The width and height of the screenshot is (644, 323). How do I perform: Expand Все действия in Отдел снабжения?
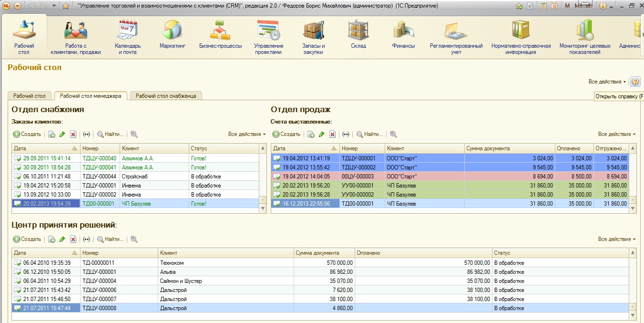click(x=247, y=134)
